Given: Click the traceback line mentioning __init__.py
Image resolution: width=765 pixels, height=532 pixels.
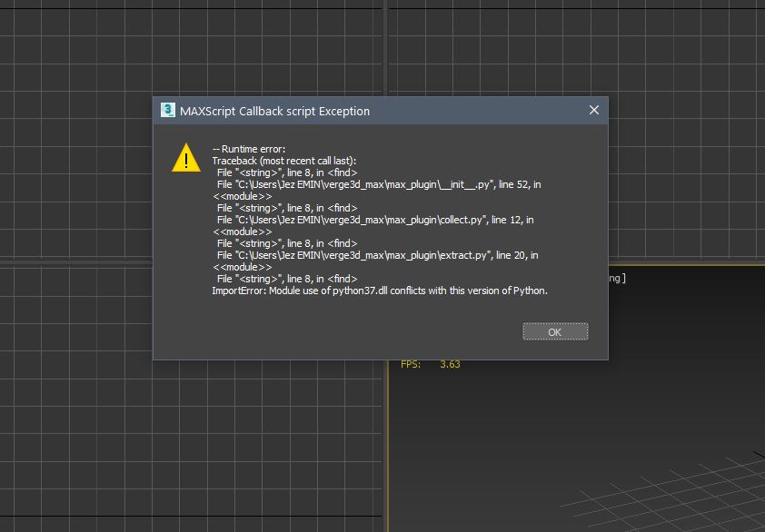Looking at the screenshot, I should pyautogui.click(x=379, y=184).
